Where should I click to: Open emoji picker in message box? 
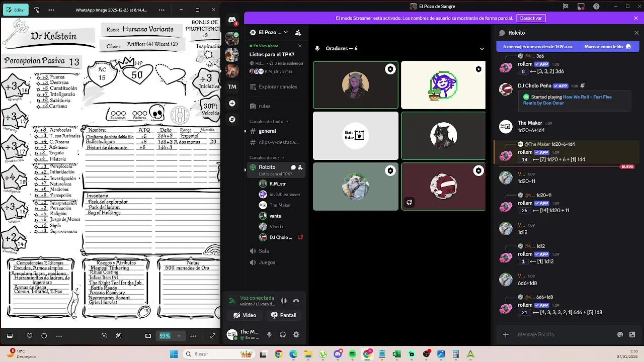click(620, 334)
